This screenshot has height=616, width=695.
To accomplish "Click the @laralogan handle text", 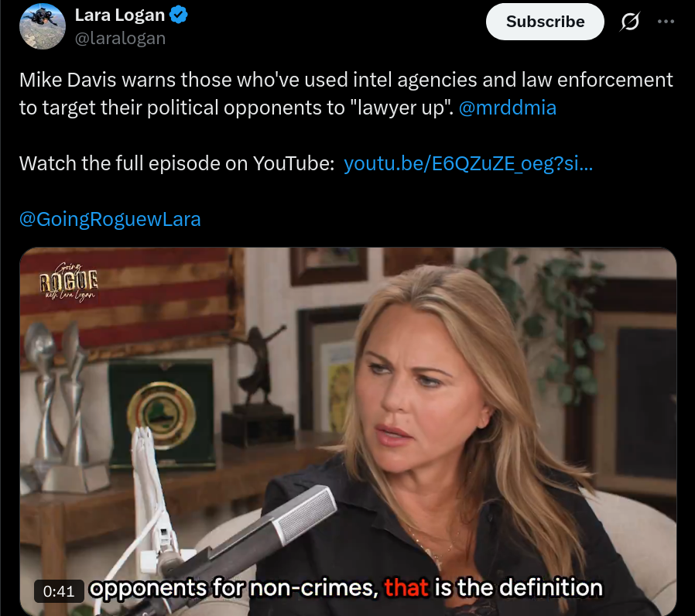I will [x=120, y=39].
